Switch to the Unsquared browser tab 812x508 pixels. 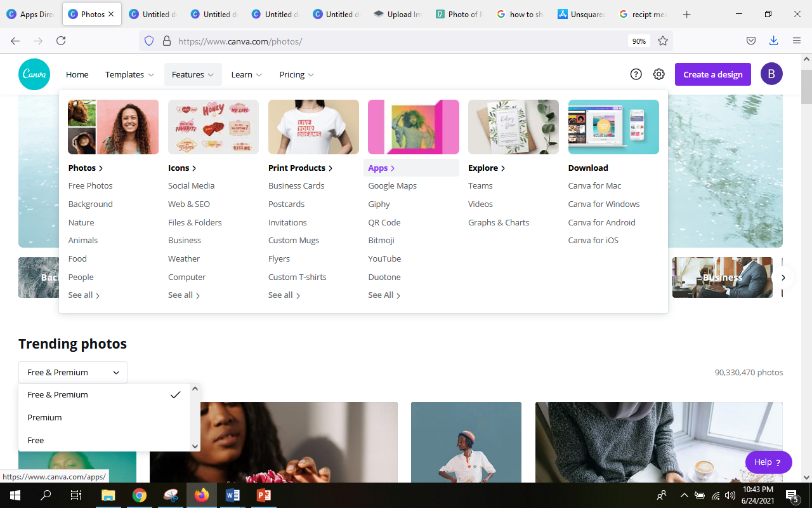point(582,14)
